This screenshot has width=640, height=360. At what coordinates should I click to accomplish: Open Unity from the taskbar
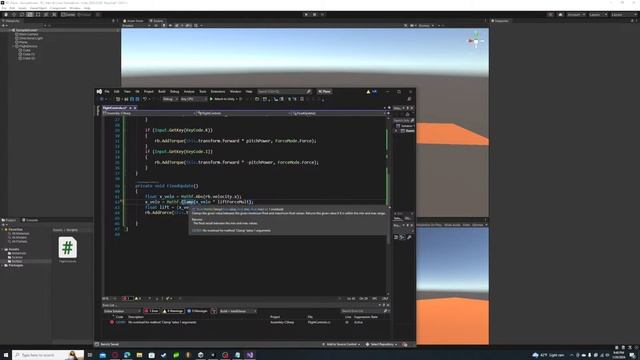[x=200, y=355]
